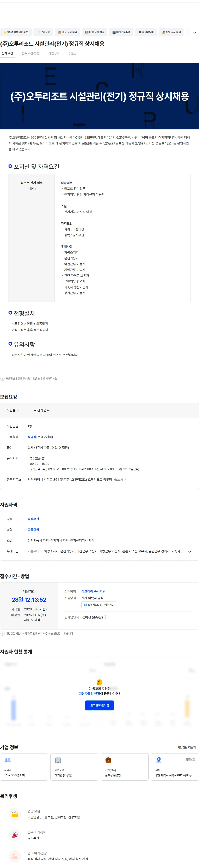
Task: Click the file icon on 오투리조트 입사지원서
Action: pyautogui.click(x=85, y=605)
